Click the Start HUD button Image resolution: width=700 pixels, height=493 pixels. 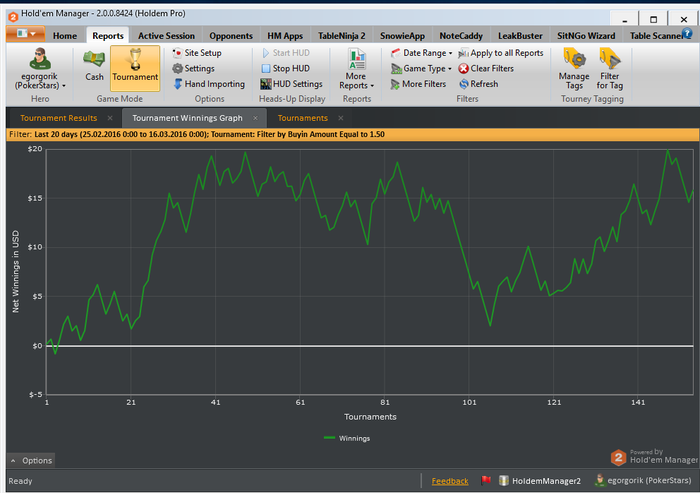pyautogui.click(x=286, y=53)
